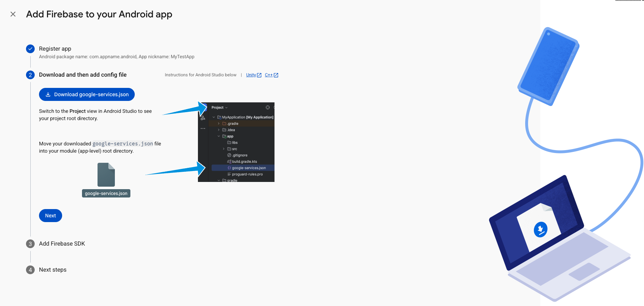Click the step 3 number circle
644x306 pixels.
click(x=30, y=244)
